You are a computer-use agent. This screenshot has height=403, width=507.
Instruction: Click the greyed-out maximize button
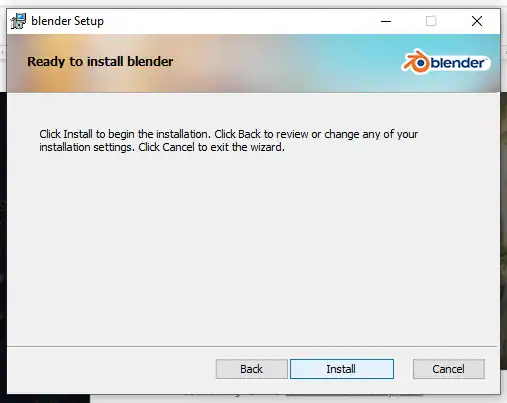click(x=431, y=21)
